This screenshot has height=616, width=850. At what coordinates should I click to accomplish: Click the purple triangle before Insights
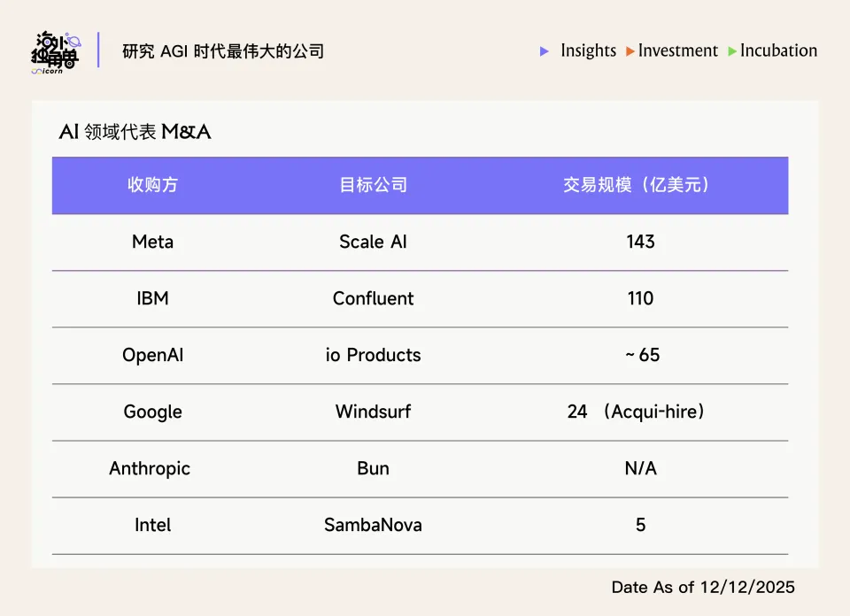545,51
